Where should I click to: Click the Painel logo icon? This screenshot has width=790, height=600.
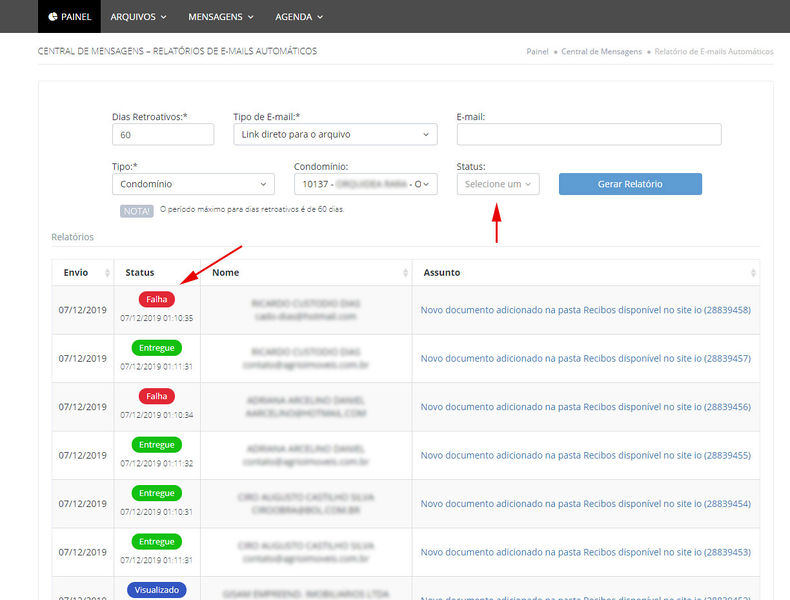tap(53, 17)
